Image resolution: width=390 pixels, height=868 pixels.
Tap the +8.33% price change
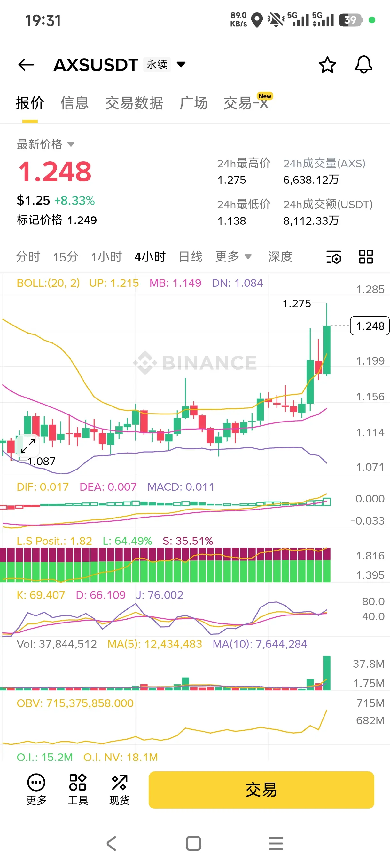click(x=74, y=200)
